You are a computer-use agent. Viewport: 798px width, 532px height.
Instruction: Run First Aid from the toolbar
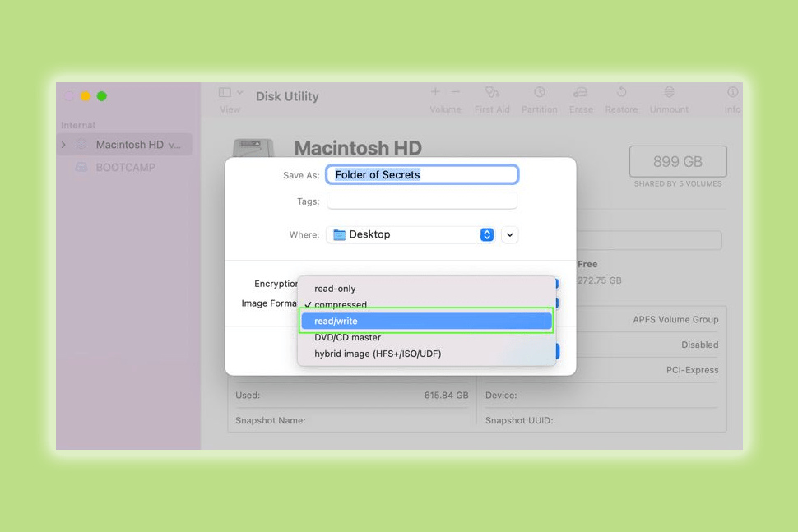pyautogui.click(x=492, y=92)
